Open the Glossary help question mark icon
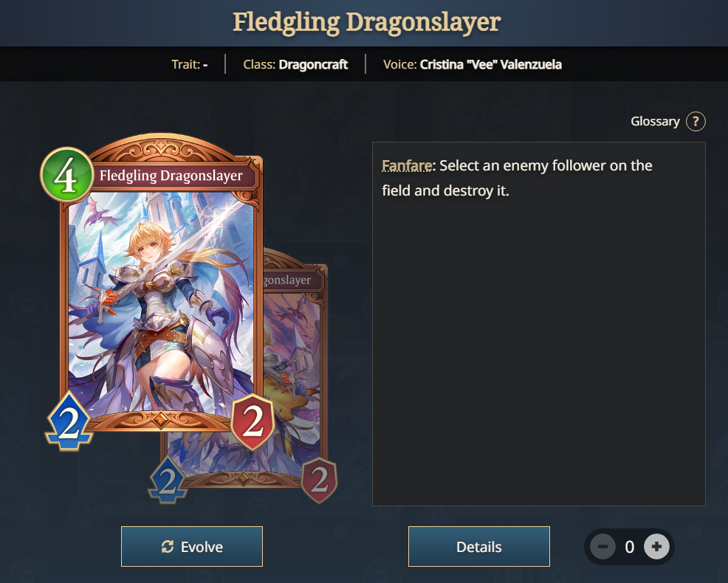This screenshot has width=728, height=583. tap(696, 122)
